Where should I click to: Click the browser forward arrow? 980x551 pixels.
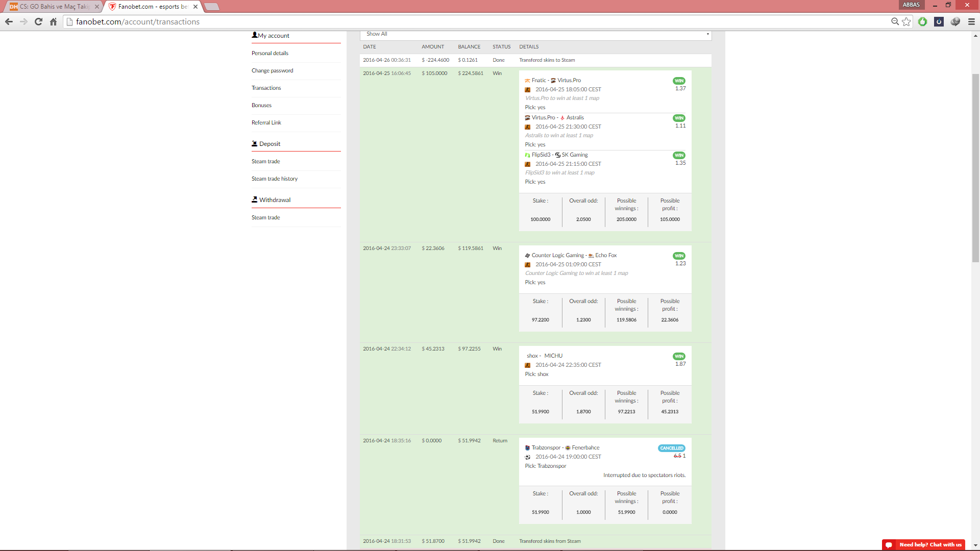[x=23, y=21]
